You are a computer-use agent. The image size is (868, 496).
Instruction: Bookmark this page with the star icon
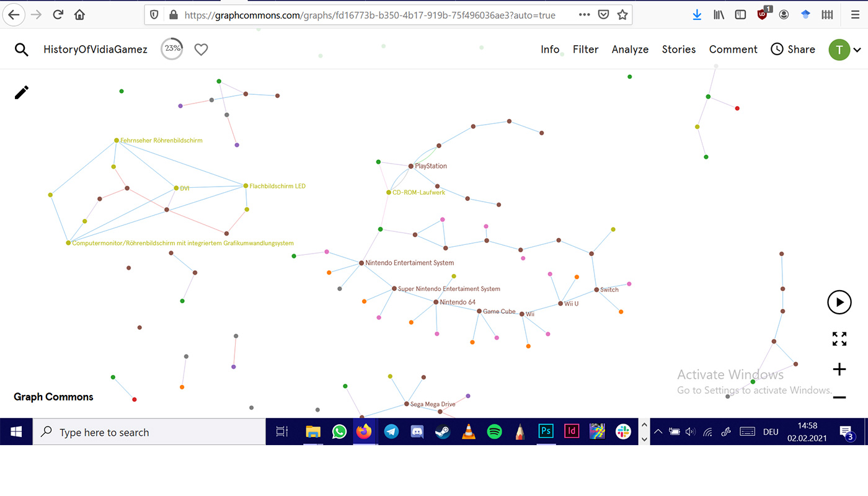(622, 15)
